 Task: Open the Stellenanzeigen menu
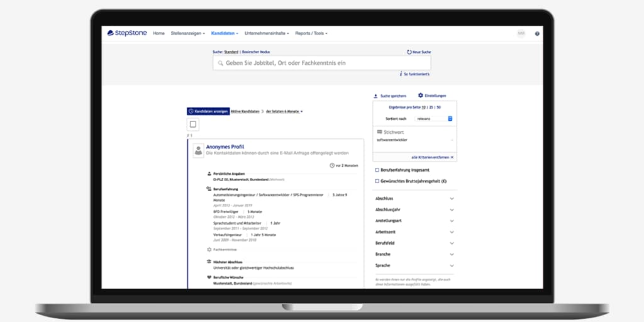[187, 33]
